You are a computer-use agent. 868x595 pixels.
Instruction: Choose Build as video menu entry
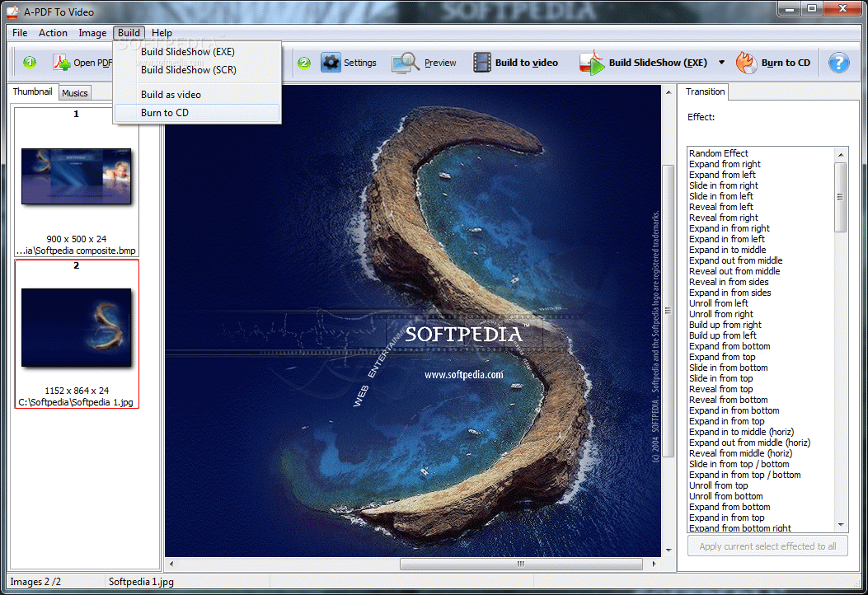pyautogui.click(x=197, y=95)
